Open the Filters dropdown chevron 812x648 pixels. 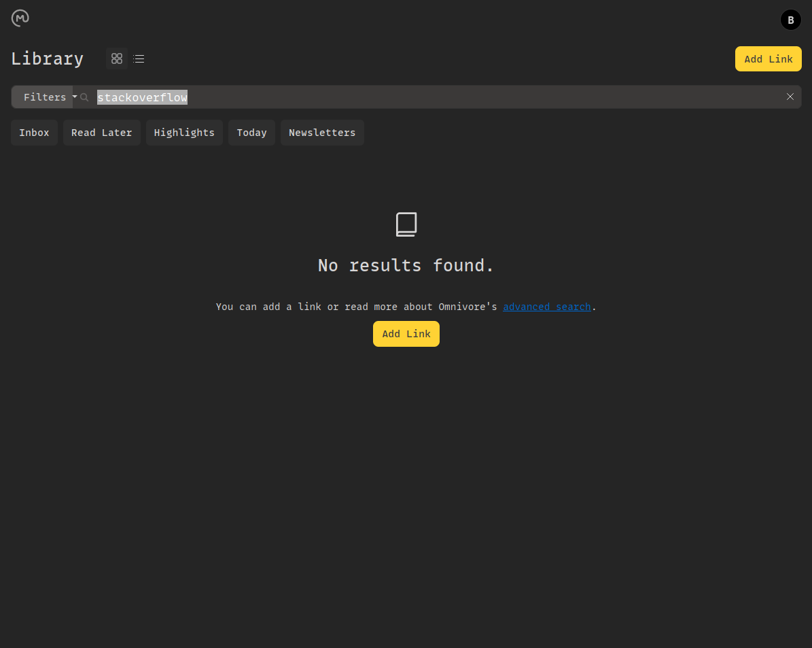click(x=74, y=97)
